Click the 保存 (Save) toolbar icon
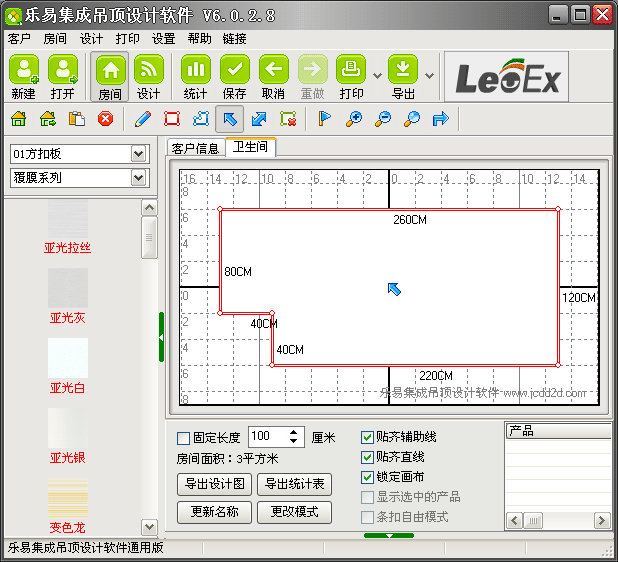 point(234,76)
